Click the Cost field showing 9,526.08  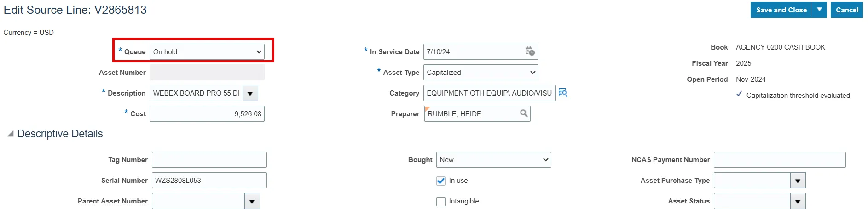point(207,114)
